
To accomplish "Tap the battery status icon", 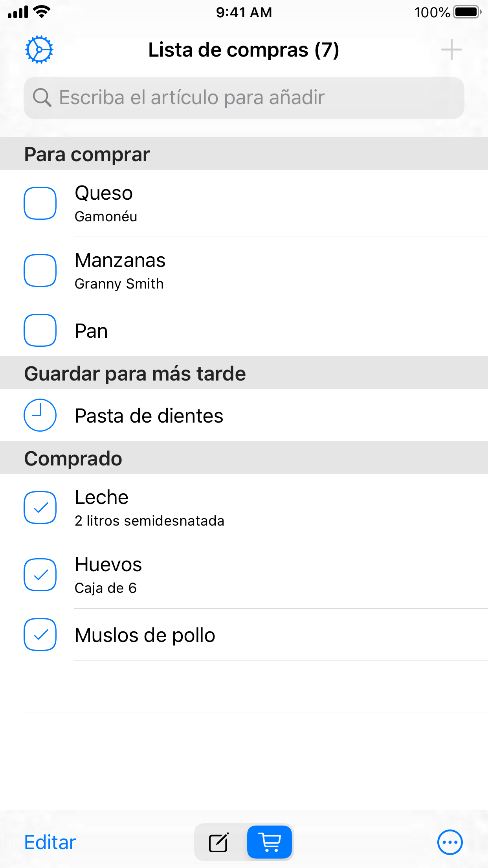I will point(467,12).
